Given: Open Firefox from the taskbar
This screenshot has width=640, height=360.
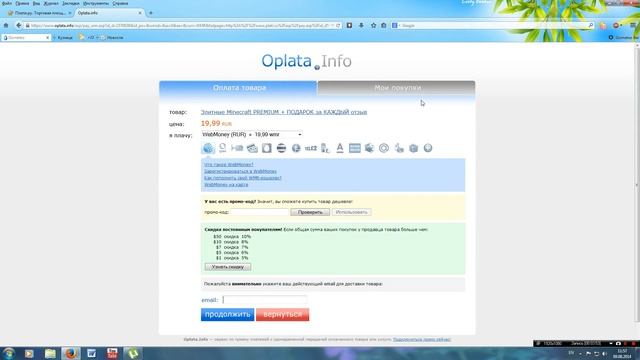Looking at the screenshot, I should [x=71, y=353].
